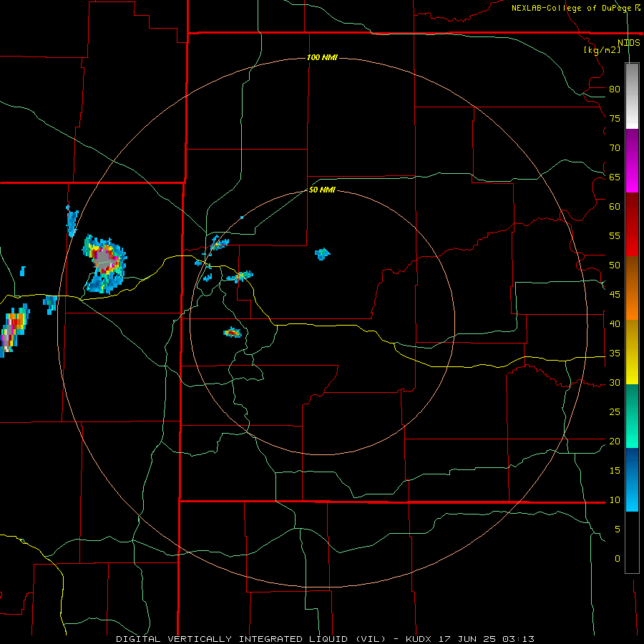644x644 pixels.
Task: Select the gray-white segment of the color bar
Action: 632,96
